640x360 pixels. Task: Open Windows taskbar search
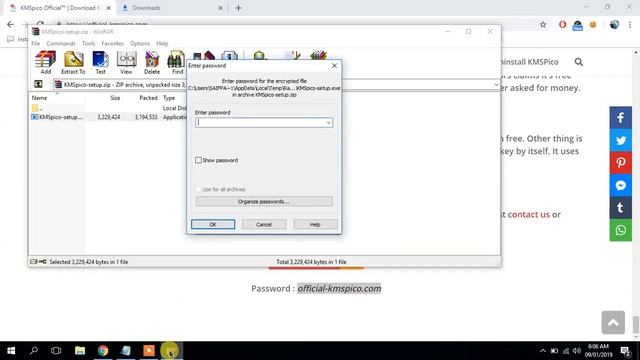point(34,351)
